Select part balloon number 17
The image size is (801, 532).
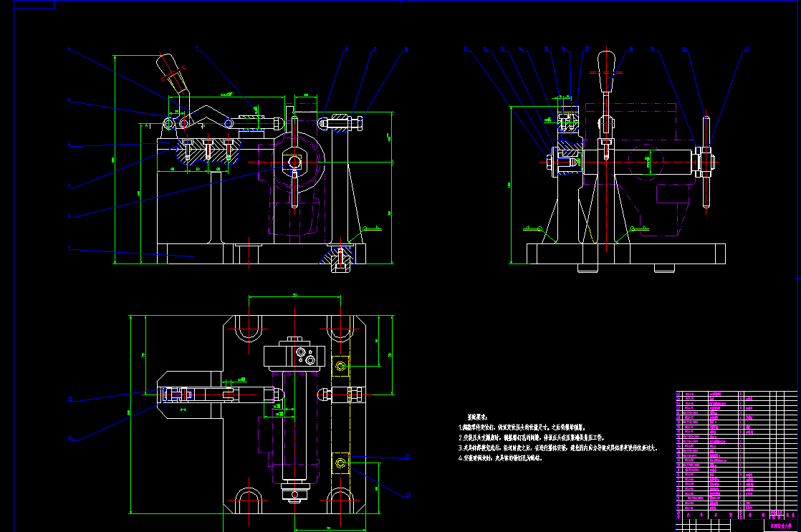[587, 49]
